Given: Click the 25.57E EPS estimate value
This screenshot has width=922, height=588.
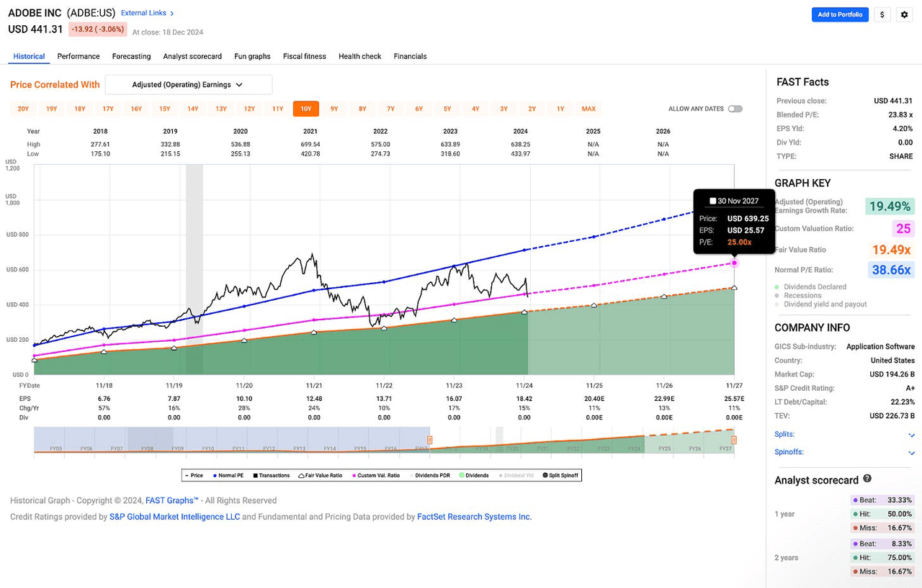Looking at the screenshot, I should click(733, 398).
